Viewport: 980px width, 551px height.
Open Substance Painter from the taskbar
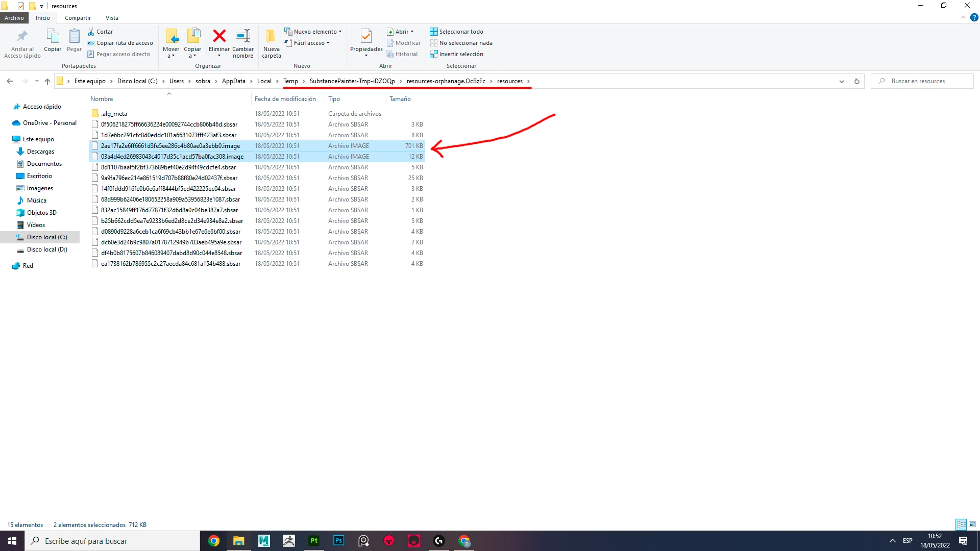(x=313, y=541)
